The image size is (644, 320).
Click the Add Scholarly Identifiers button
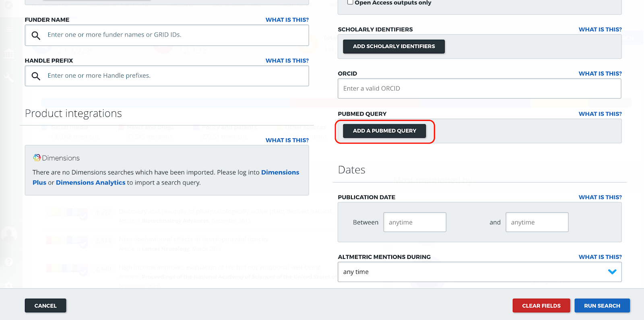pos(394,47)
